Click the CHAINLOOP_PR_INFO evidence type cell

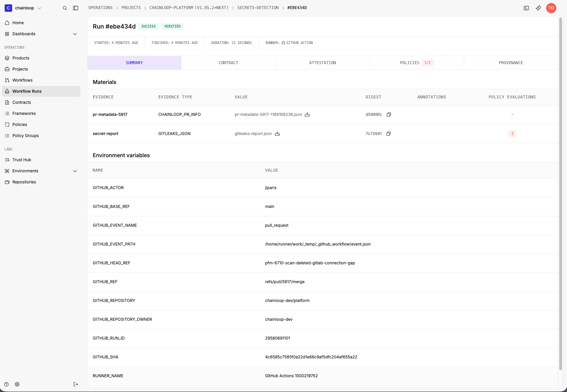point(179,115)
